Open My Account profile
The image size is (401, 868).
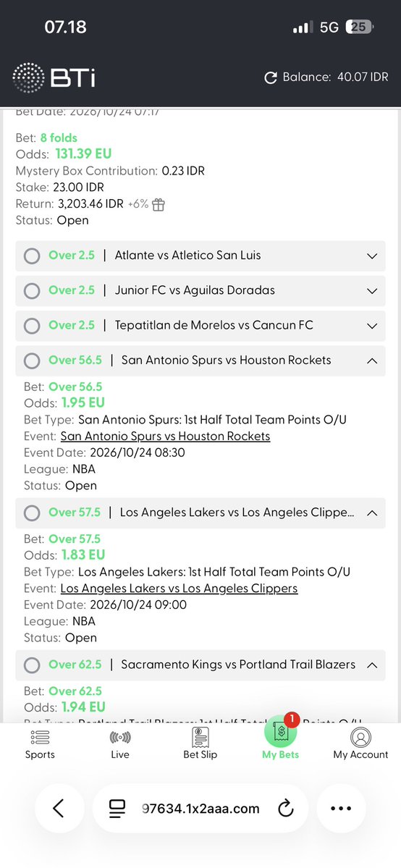coord(360,744)
